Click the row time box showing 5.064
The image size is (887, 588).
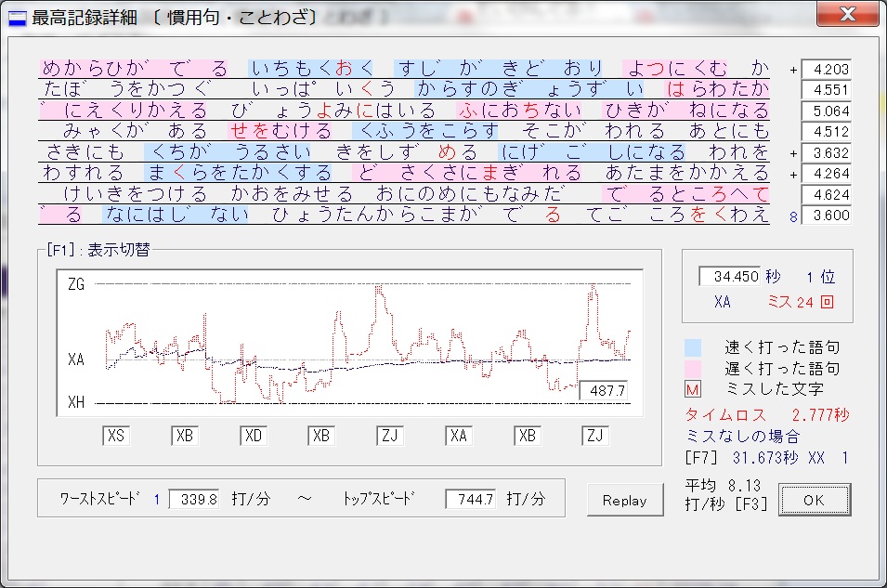click(x=826, y=111)
